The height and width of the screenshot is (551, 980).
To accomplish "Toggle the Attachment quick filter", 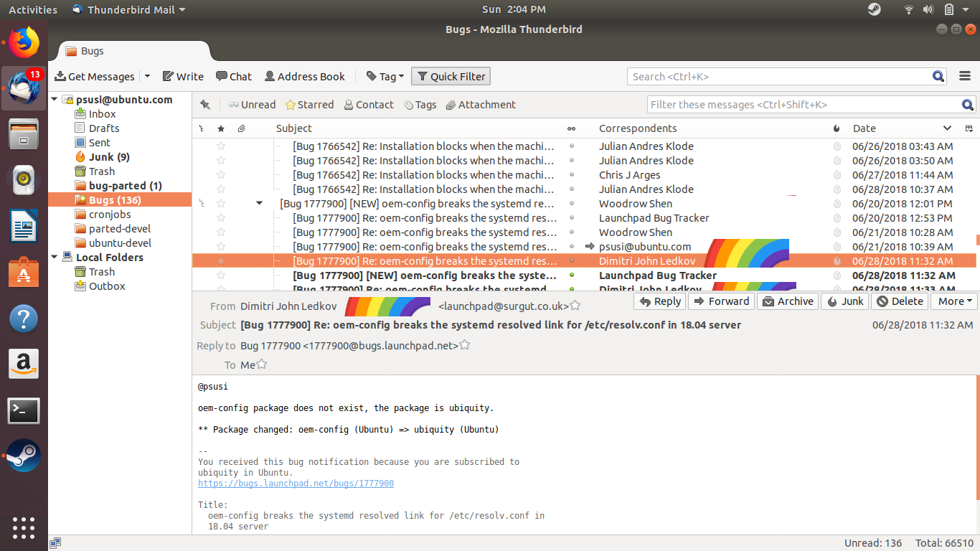I will pos(481,105).
